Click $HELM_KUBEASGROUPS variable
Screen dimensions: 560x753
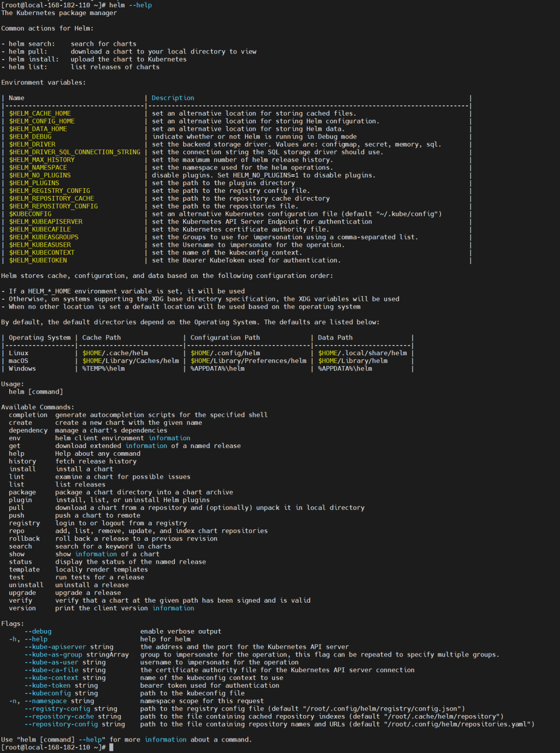[x=44, y=237]
